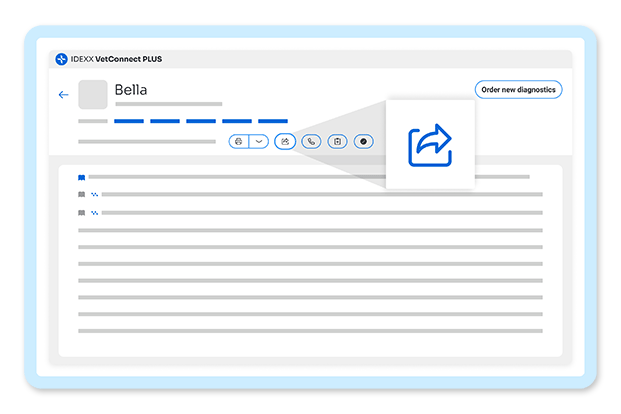Click the patient name Bella

click(131, 90)
